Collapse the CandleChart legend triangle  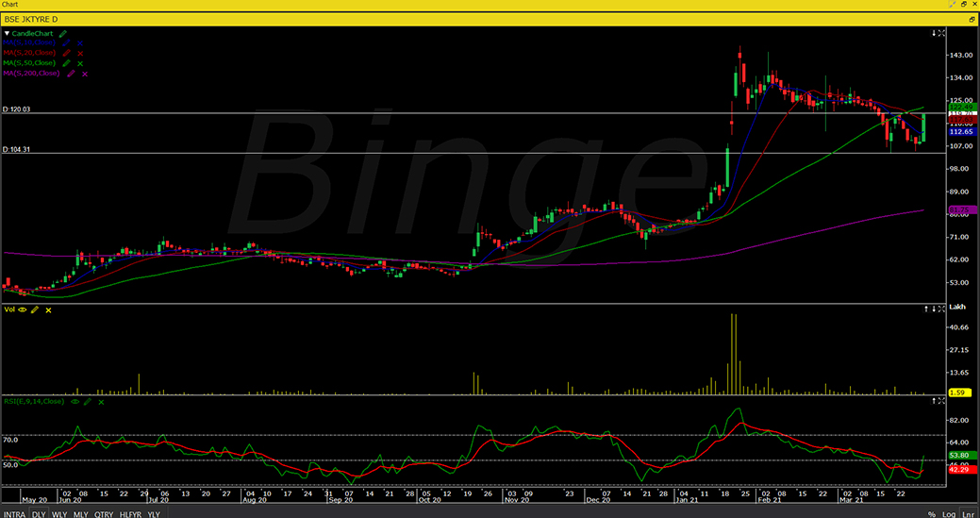[x=7, y=33]
